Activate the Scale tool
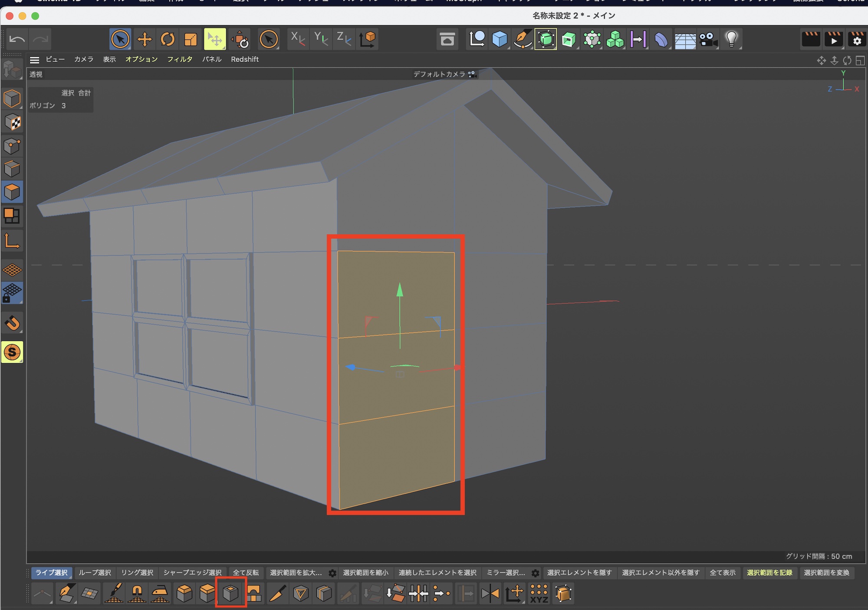 pyautogui.click(x=191, y=39)
